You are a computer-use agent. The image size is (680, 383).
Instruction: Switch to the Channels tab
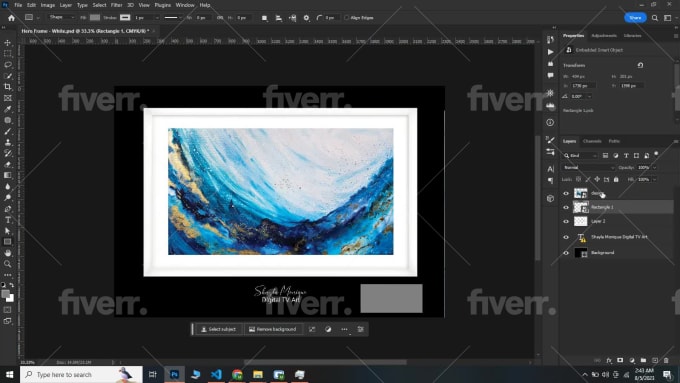click(x=592, y=141)
